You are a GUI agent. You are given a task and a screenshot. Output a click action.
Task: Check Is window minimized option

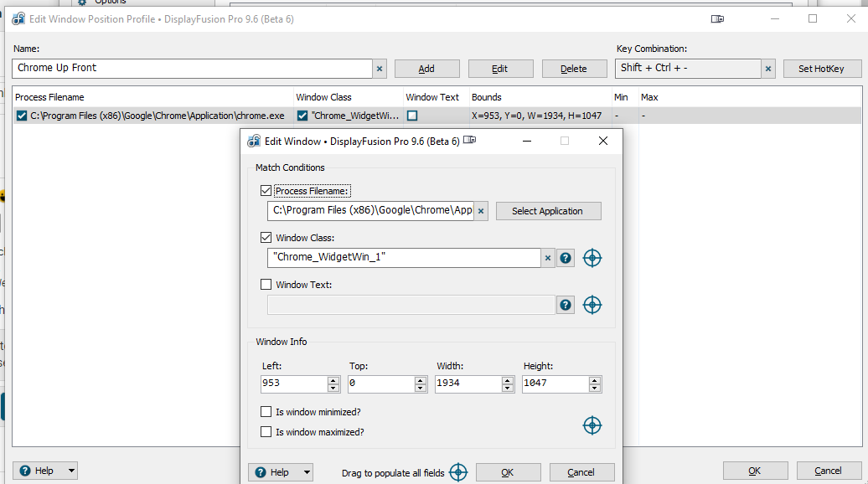266,412
